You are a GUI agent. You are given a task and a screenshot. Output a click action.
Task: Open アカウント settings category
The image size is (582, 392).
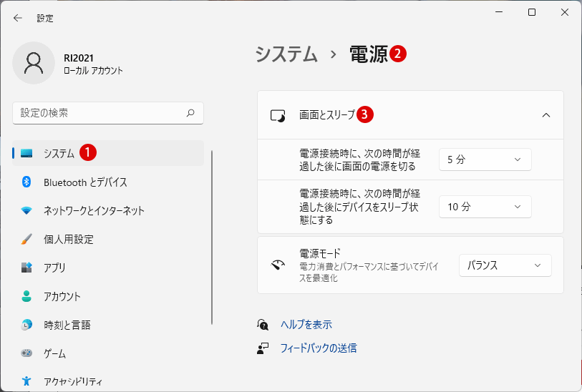108,296
